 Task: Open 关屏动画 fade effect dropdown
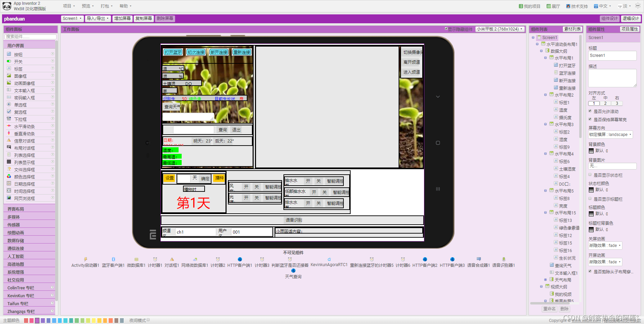pos(605,246)
